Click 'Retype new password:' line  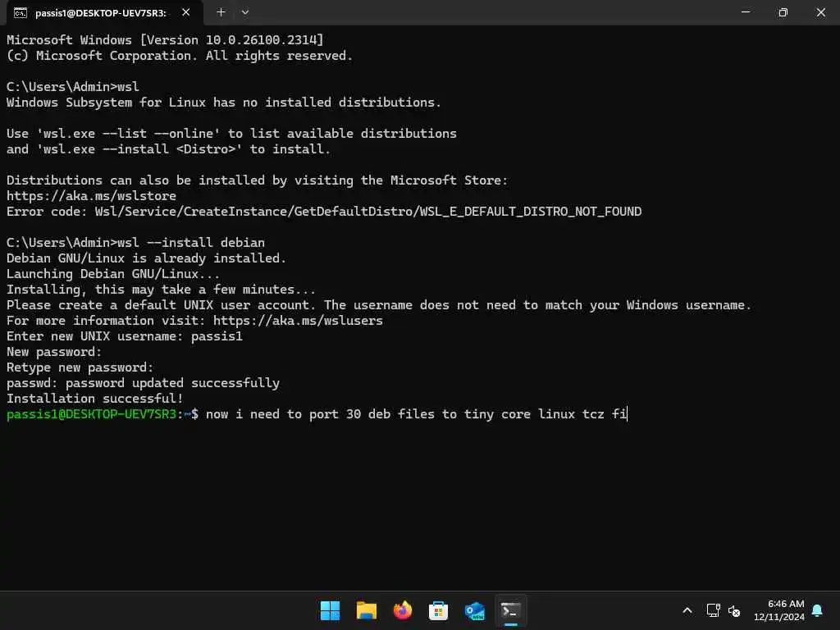click(x=80, y=367)
